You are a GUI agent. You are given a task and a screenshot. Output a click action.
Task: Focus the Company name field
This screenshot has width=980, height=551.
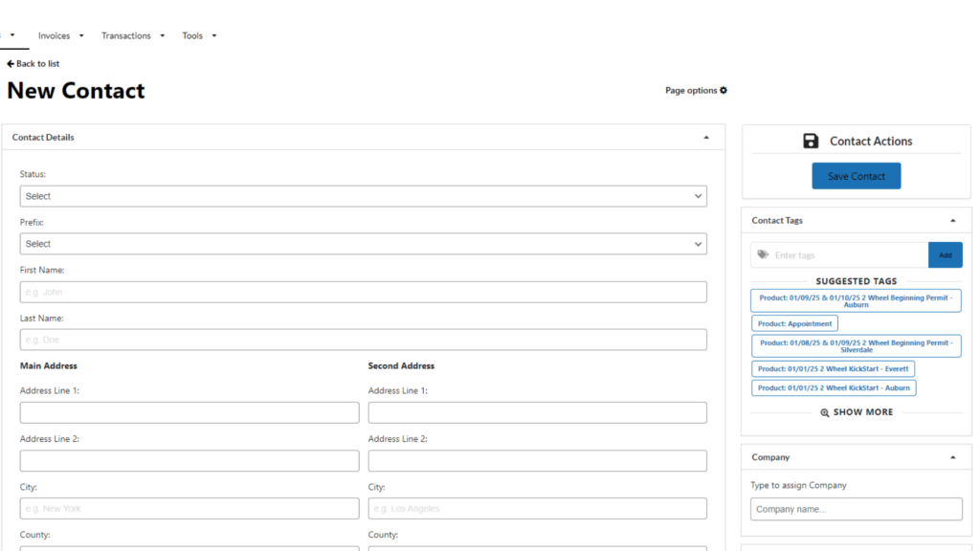[x=856, y=509]
